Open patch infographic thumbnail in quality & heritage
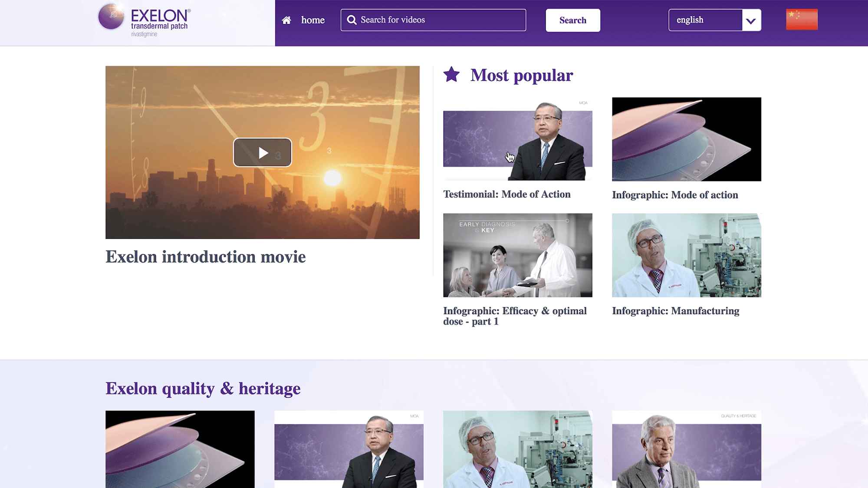This screenshot has height=488, width=868. point(180,449)
